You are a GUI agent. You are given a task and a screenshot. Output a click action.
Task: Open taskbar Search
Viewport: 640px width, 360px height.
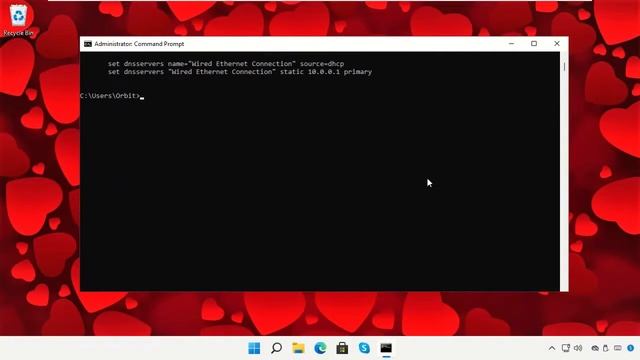pyautogui.click(x=276, y=348)
